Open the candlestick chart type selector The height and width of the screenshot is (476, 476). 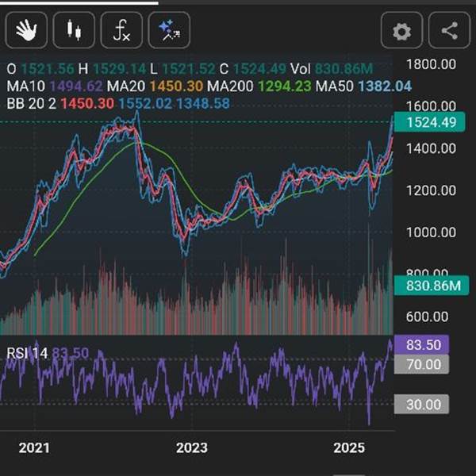(x=74, y=30)
